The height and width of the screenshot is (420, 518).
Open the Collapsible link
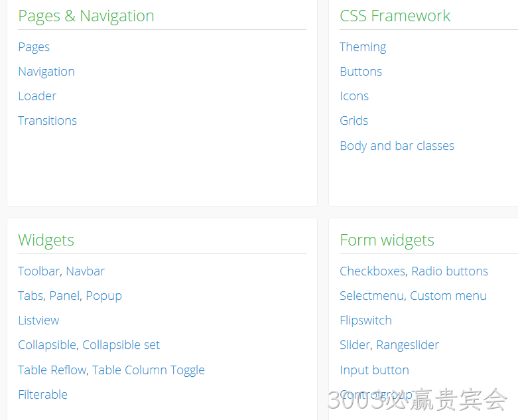(x=47, y=345)
